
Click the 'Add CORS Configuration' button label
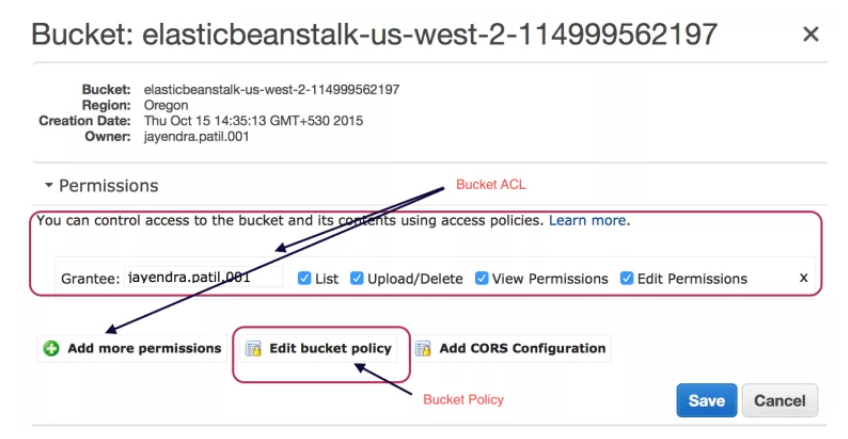(x=523, y=349)
